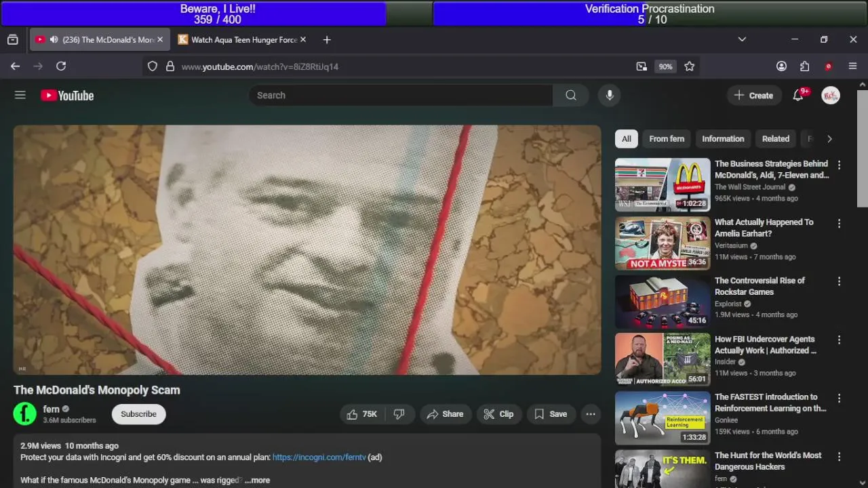Dislike the video with thumbs down
Screen dimensions: 868x488
click(x=399, y=414)
